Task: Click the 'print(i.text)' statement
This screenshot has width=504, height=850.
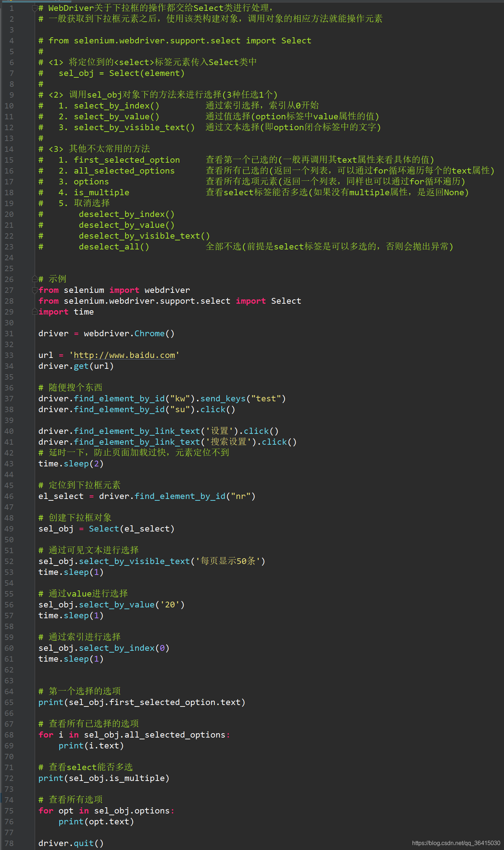Action: pos(91,746)
